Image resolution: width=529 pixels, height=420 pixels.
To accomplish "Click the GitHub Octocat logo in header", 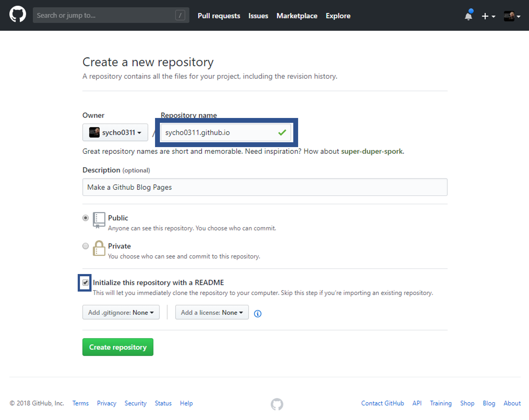I will (18, 15).
